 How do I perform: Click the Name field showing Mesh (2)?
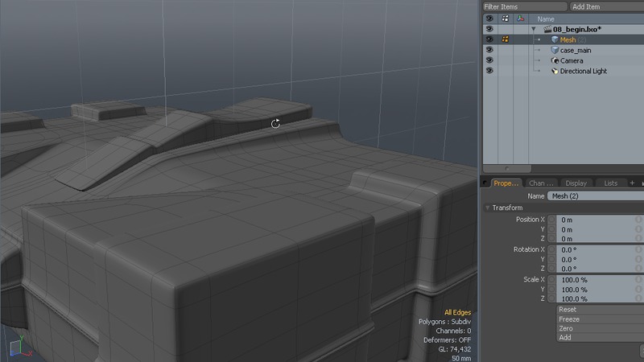596,196
